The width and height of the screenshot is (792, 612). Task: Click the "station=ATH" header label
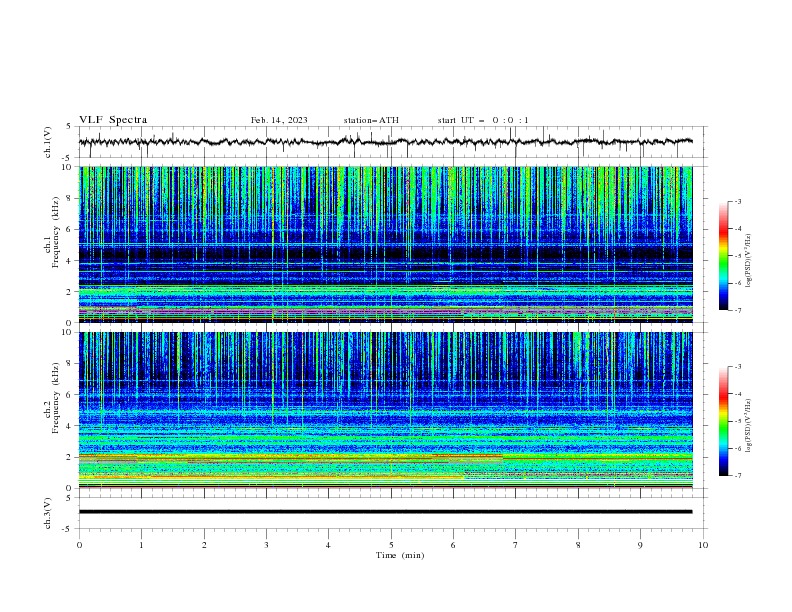[x=371, y=120]
